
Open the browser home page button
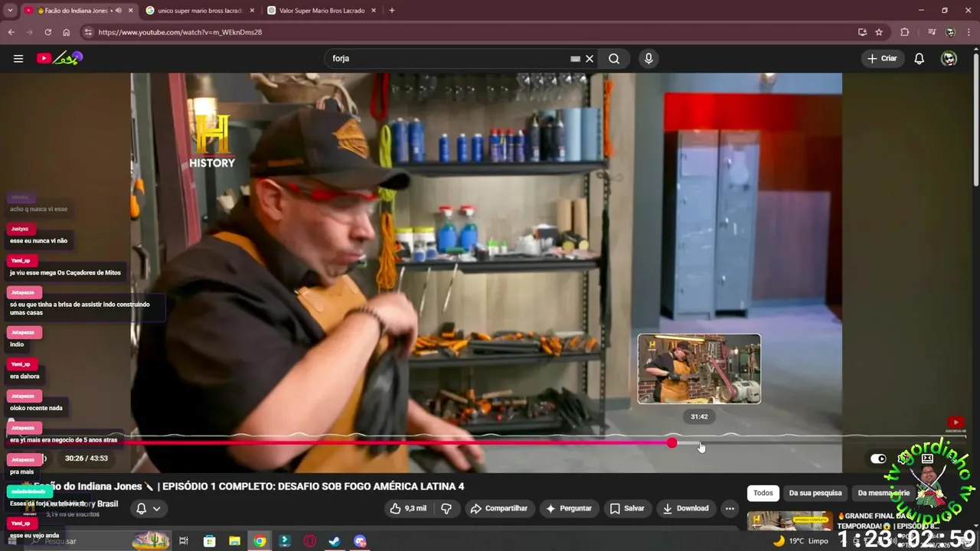coord(66,32)
